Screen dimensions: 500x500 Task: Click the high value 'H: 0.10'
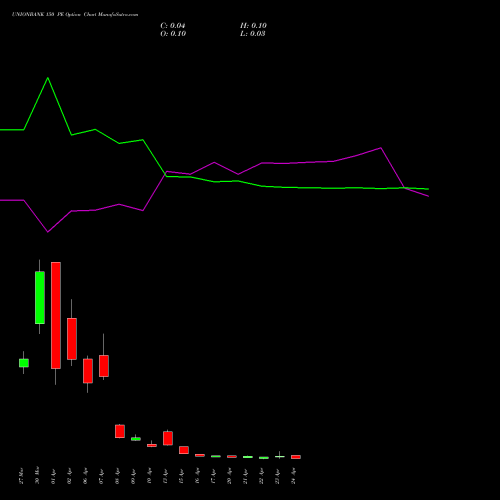tap(253, 26)
